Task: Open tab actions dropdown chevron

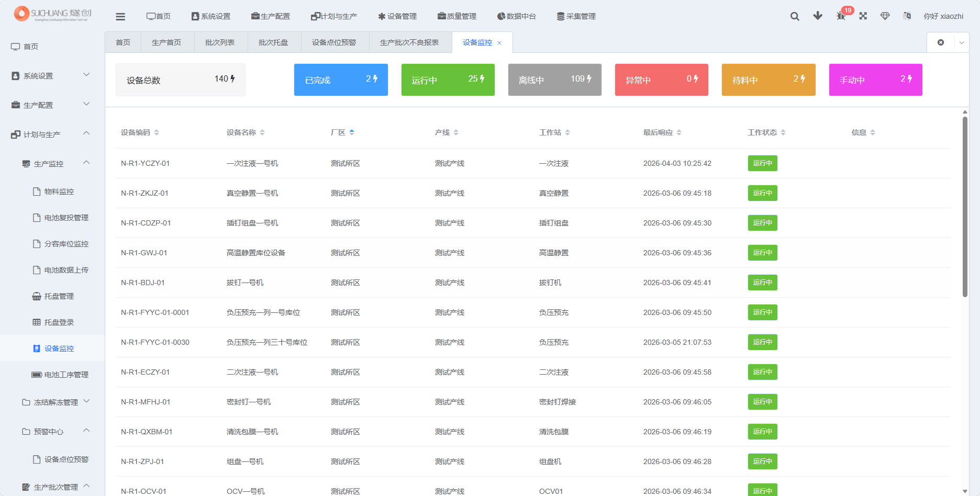Action: pyautogui.click(x=962, y=42)
